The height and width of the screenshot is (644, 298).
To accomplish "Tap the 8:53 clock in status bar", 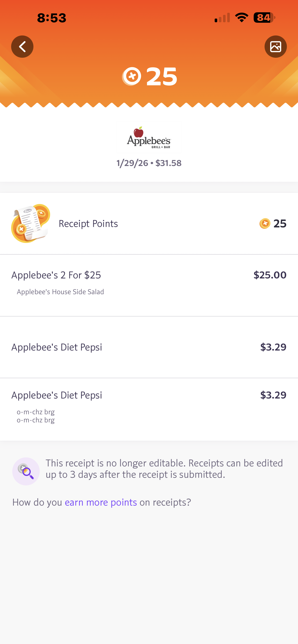I will pyautogui.click(x=52, y=18).
